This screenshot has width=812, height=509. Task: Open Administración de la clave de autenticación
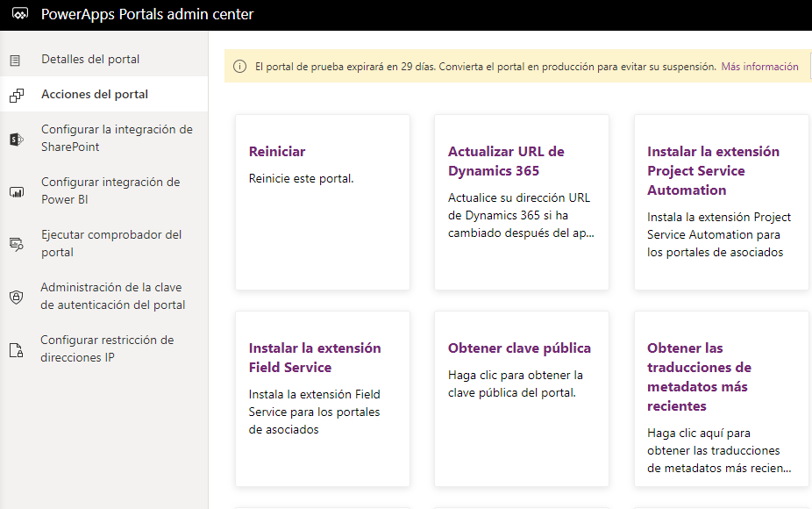(x=104, y=296)
